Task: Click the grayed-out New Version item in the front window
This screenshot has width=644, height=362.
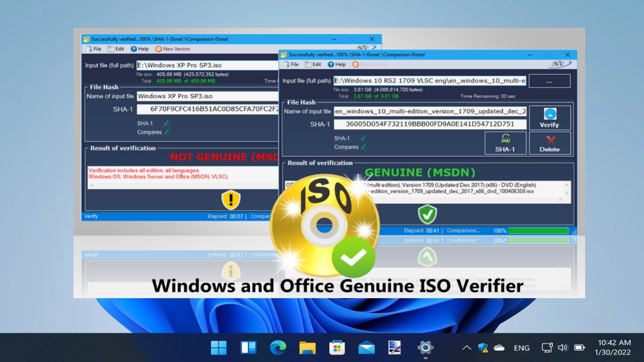Action: (370, 64)
